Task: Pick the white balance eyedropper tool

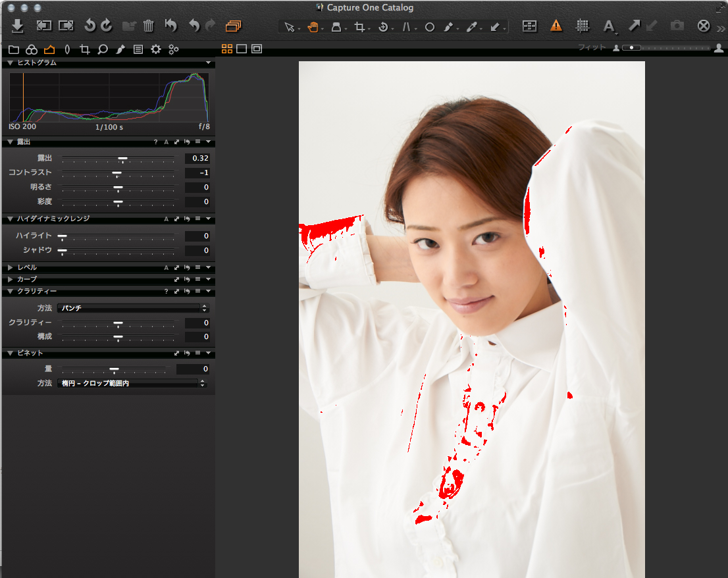Action: click(x=471, y=27)
